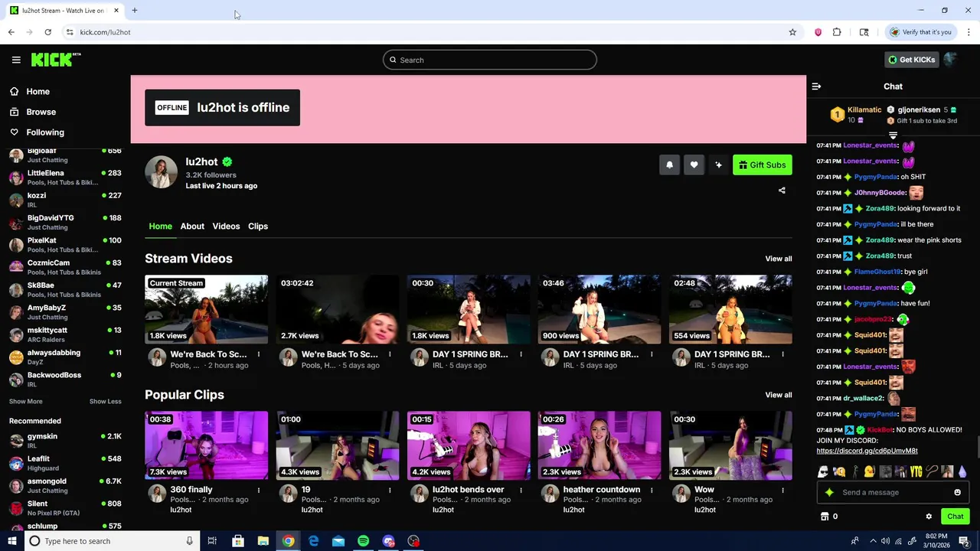Open the 'lu2hot bends over' clip thumbnail
The height and width of the screenshot is (551, 980).
469,445
